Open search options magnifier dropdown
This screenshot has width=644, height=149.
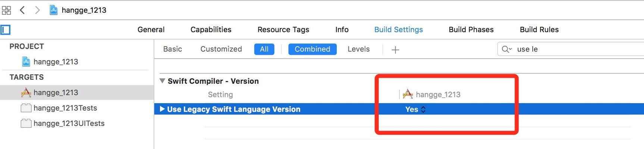pos(507,49)
